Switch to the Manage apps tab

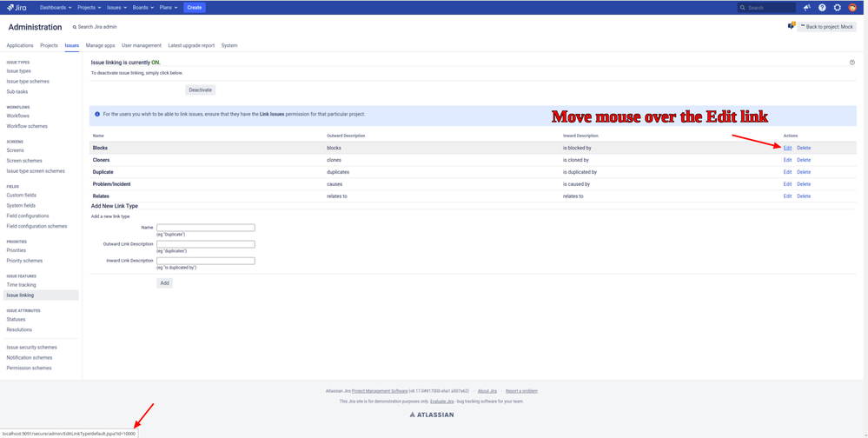(100, 45)
